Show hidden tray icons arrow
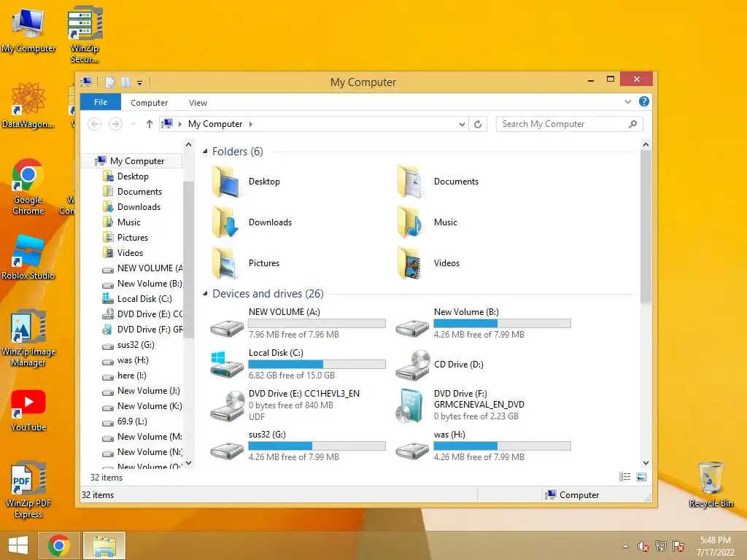 pos(625,547)
